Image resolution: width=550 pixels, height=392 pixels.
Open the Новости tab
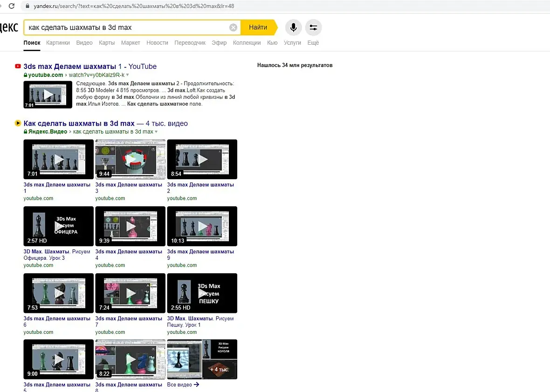(x=157, y=43)
